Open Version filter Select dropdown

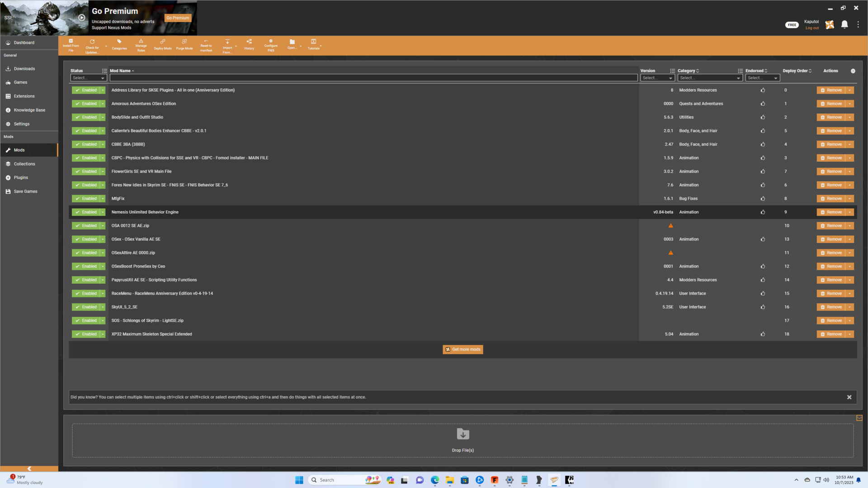tap(657, 78)
